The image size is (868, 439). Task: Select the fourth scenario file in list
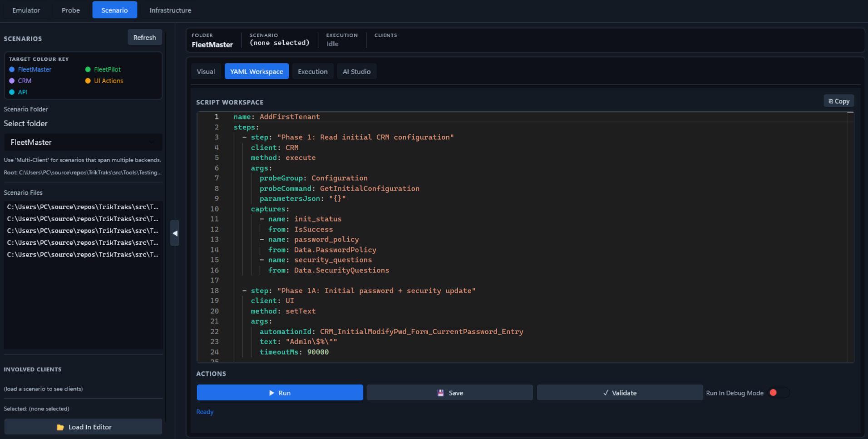click(83, 242)
